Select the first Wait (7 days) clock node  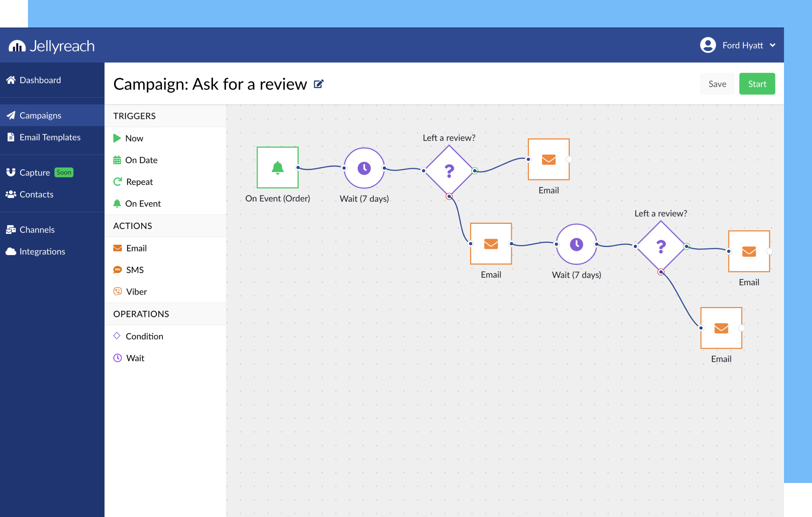click(x=364, y=168)
